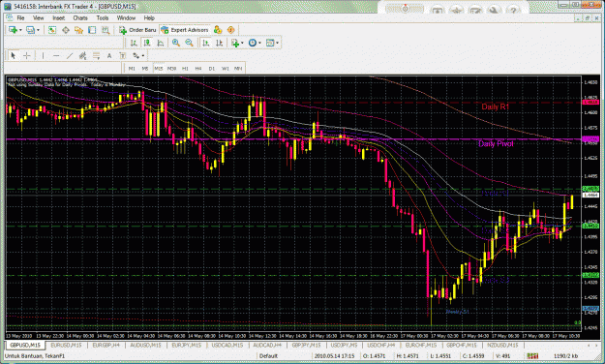Image resolution: width=605 pixels, height=364 pixels.
Task: Open the Arrows symbols tool
Action: tap(136, 55)
